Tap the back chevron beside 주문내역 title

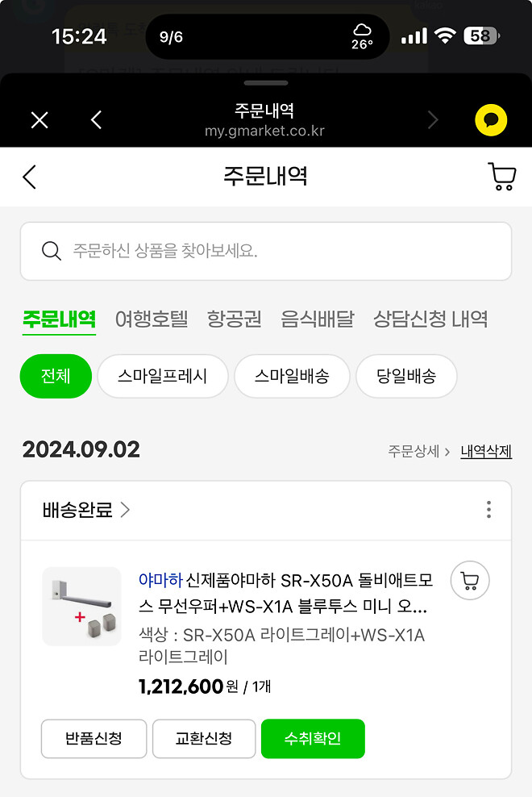pos(28,177)
